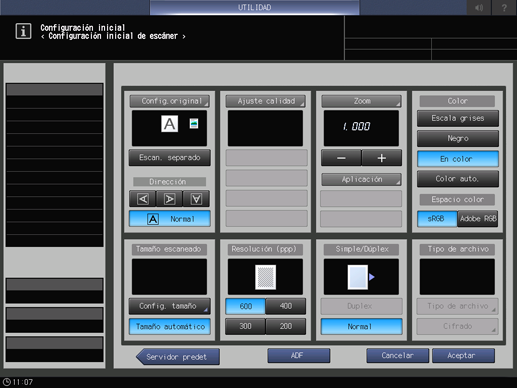The image size is (517, 388).
Task: Set resolution to 300 ppp
Action: [x=245, y=326]
